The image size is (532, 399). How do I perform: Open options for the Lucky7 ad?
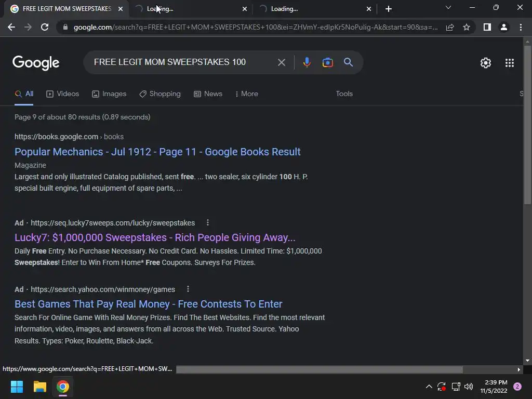(208, 222)
